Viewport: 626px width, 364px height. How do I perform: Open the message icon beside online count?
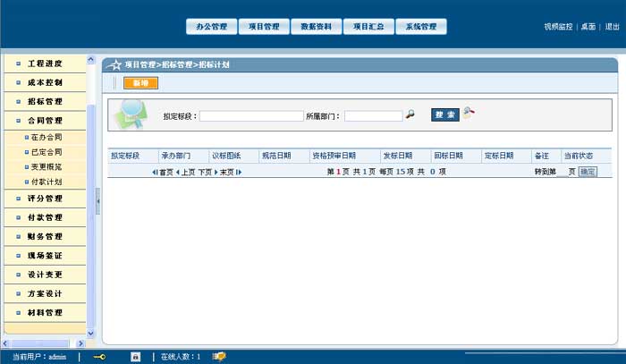[218, 356]
